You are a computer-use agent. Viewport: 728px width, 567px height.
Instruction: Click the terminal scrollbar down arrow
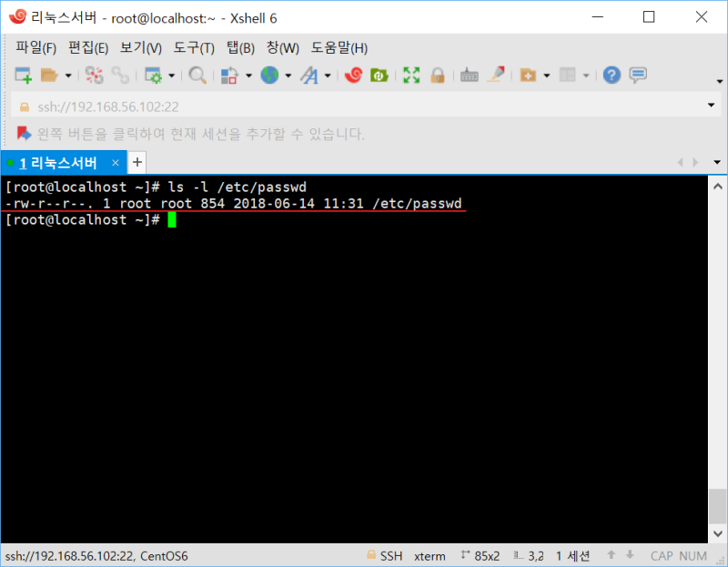coord(718,533)
